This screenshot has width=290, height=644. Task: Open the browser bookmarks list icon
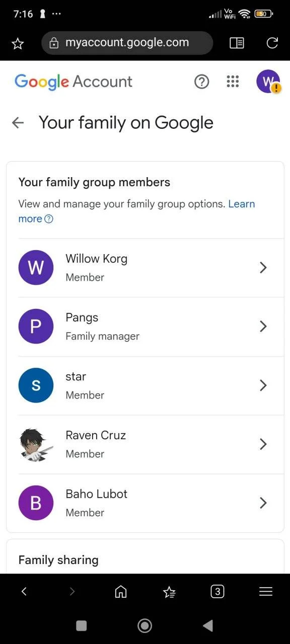click(169, 592)
